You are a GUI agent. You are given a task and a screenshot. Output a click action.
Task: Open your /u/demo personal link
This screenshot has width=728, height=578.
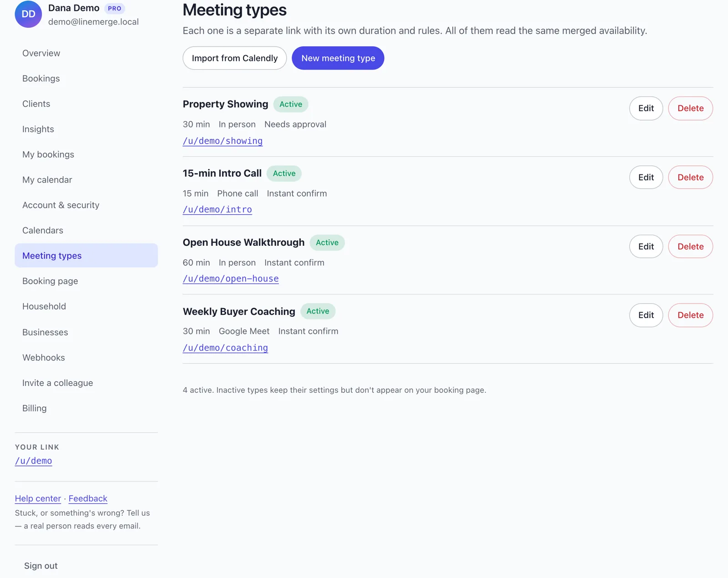tap(34, 461)
